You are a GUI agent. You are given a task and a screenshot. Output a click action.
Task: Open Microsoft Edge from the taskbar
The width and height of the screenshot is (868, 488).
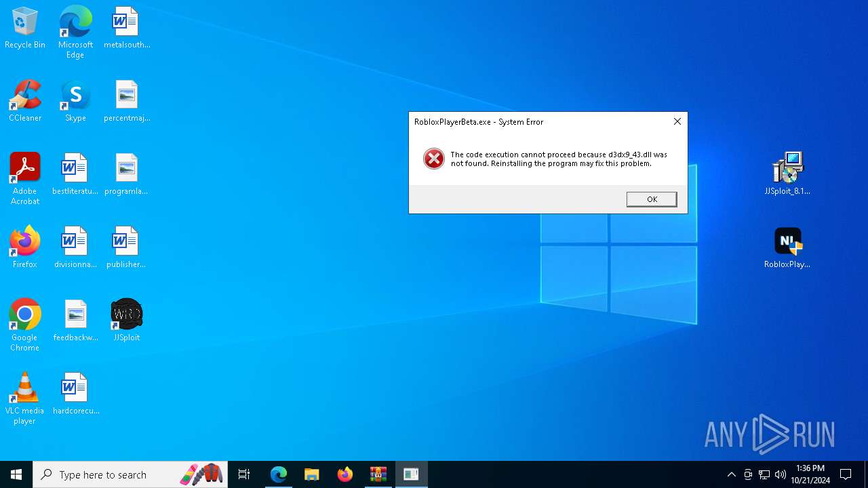(278, 474)
